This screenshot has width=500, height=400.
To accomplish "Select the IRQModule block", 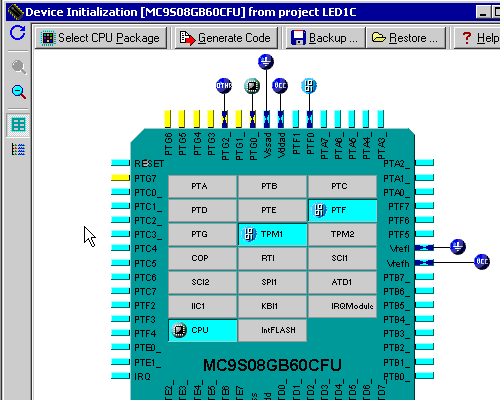I will click(342, 306).
